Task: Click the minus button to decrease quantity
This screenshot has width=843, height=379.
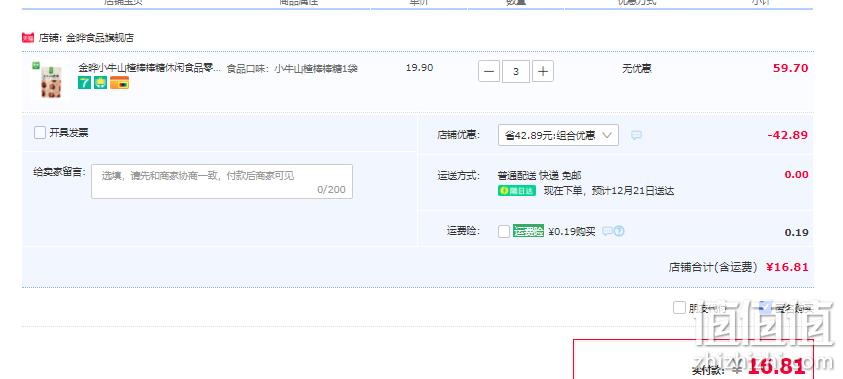Action: click(489, 71)
